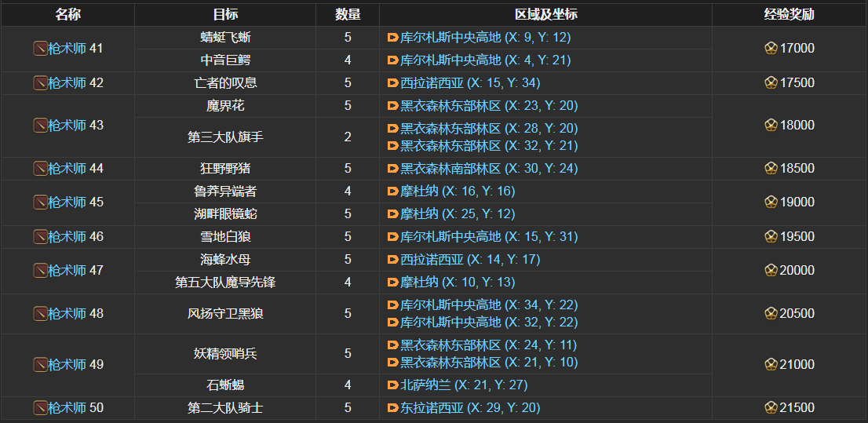This screenshot has height=423, width=868.
Task: Click map marker icon for 东拉诺西亚
Action: click(x=392, y=408)
